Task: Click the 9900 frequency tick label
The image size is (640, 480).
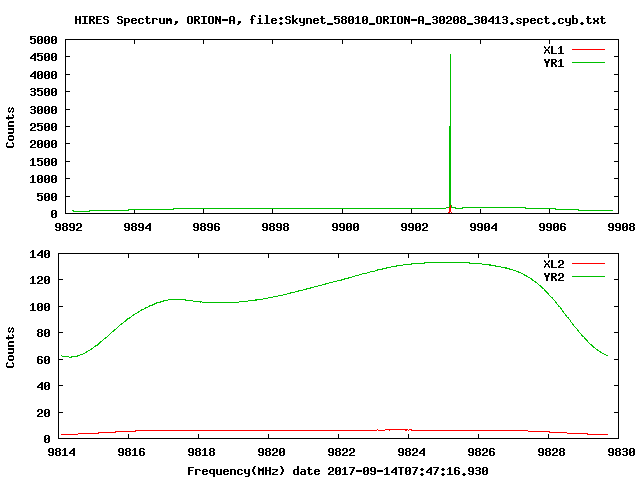Action: 345,227
